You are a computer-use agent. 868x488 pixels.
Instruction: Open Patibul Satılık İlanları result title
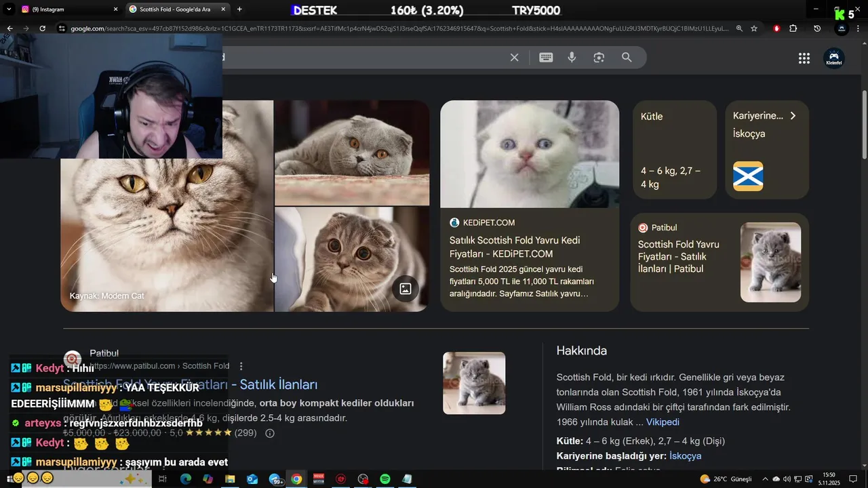190,384
